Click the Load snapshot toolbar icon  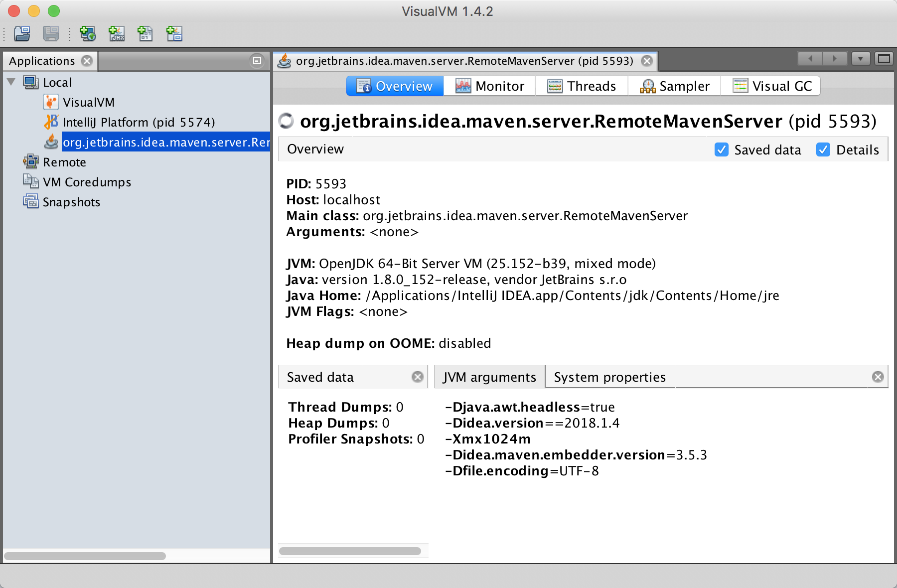[x=22, y=33]
